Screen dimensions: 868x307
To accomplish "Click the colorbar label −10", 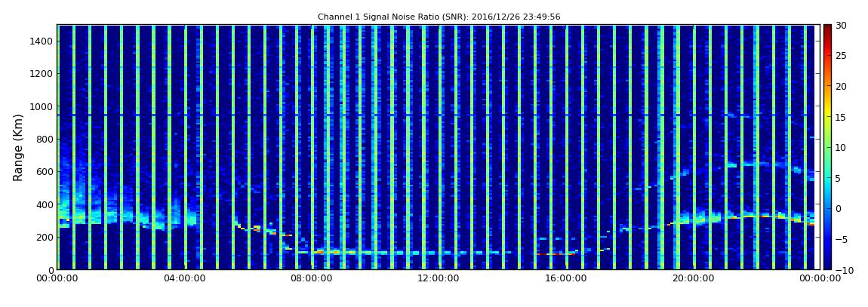I will [842, 270].
